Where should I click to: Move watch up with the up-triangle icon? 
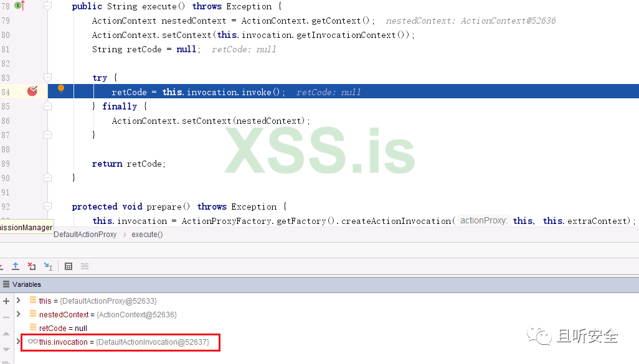[6, 334]
